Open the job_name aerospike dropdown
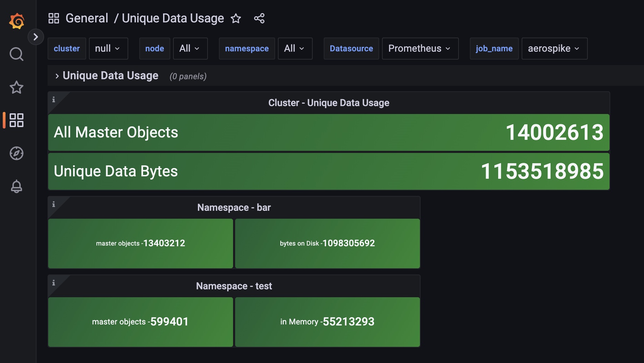644x363 pixels. (x=554, y=49)
